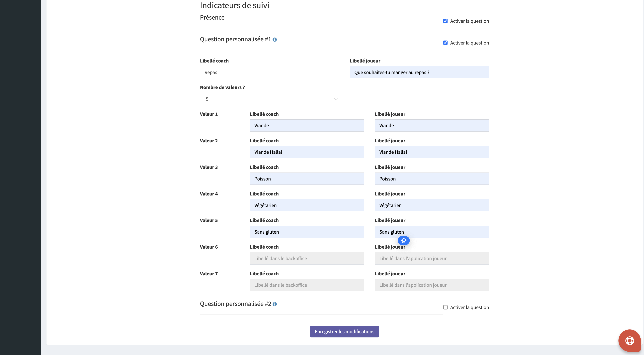Click the blue autofill arrow badge under Sans gluten
644x355 pixels.
404,241
